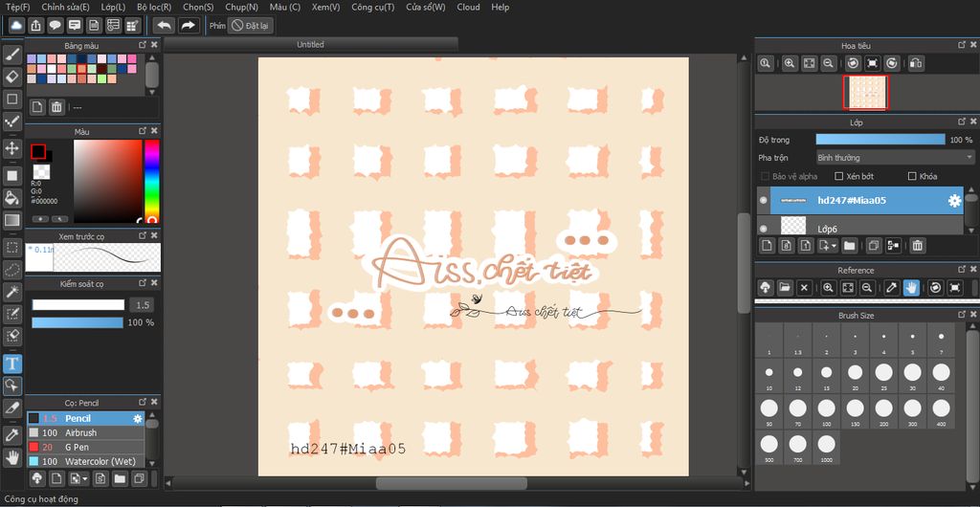Open the cloud icon in top toolbar
The image size is (980, 507).
coord(17,26)
